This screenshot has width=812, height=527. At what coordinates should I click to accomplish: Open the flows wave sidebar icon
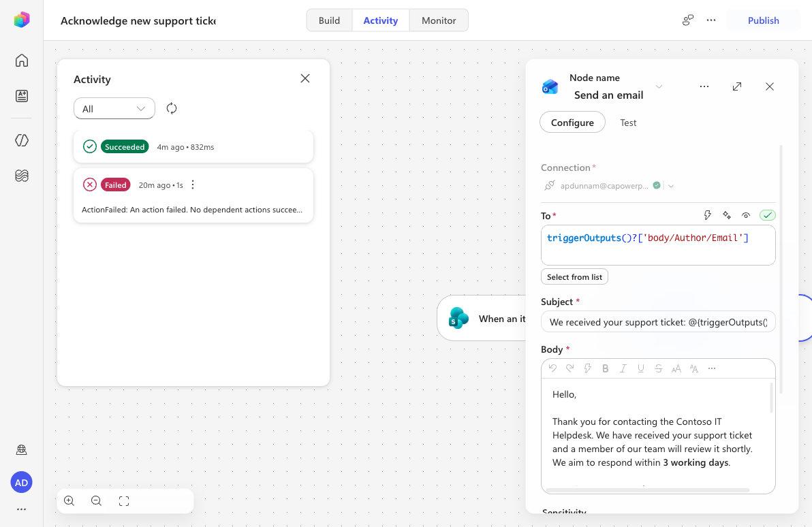pos(22,176)
